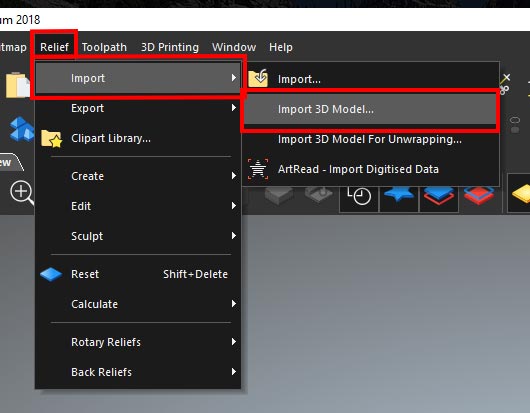The image size is (530, 413).
Task: Expand the Create submenu
Action: click(x=138, y=176)
